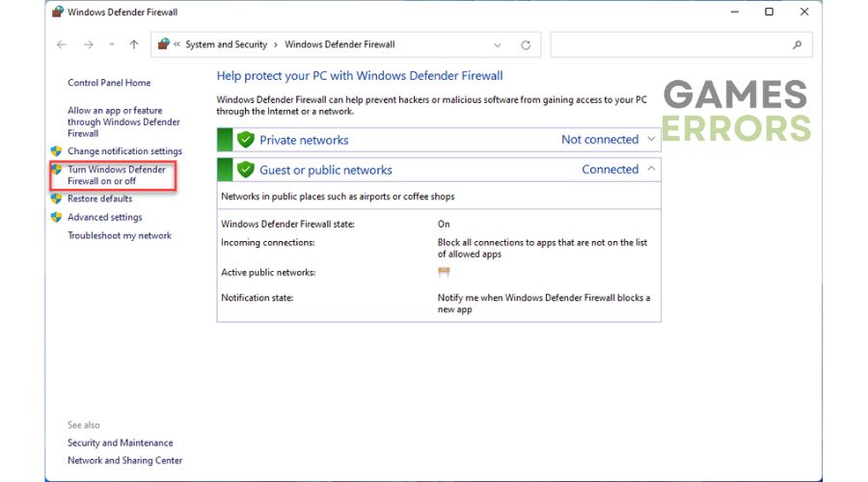Click shield icon beside Restore defaults
Image resolution: width=868 pixels, height=482 pixels.
click(x=56, y=199)
